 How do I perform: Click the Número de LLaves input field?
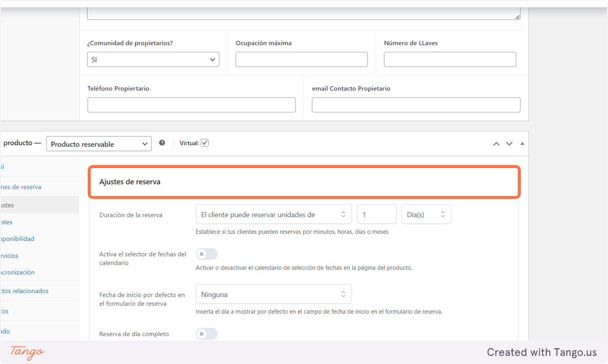coord(450,60)
